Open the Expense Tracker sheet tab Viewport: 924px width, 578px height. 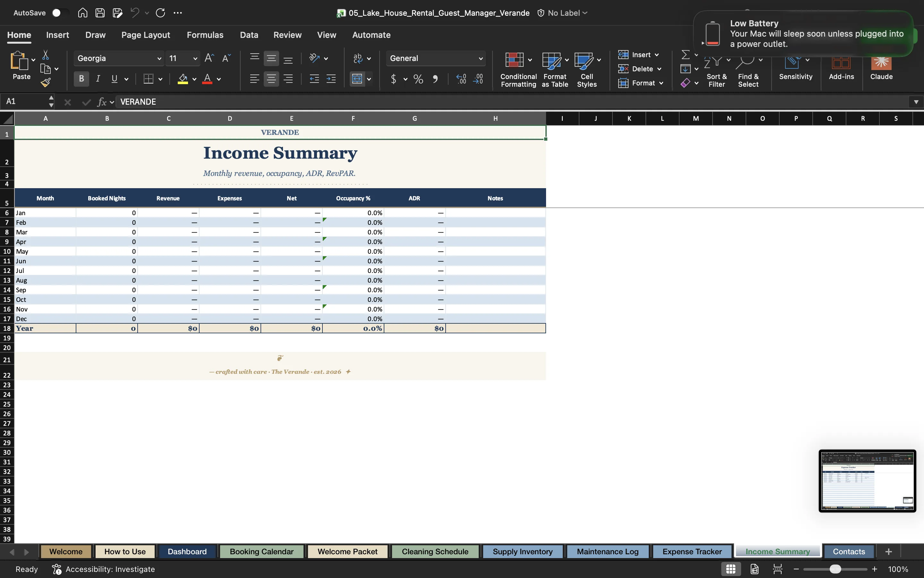click(x=692, y=552)
